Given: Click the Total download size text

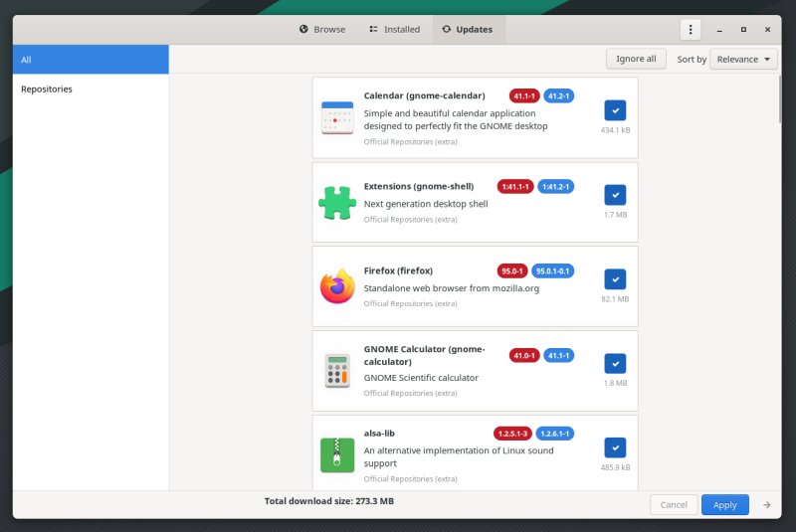Looking at the screenshot, I should click(329, 501).
